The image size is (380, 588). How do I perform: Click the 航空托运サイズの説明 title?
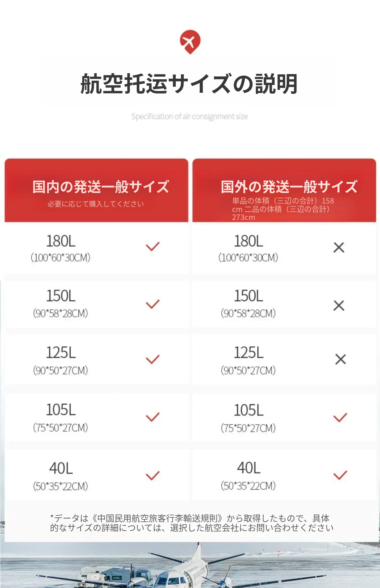[189, 84]
